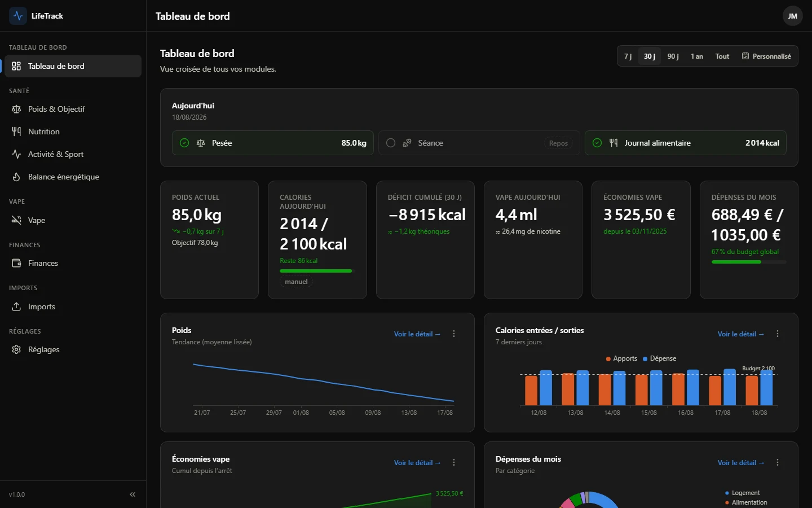Viewport: 812px width, 508px height.
Task: Click the Réglages gear icon
Action: 16,349
